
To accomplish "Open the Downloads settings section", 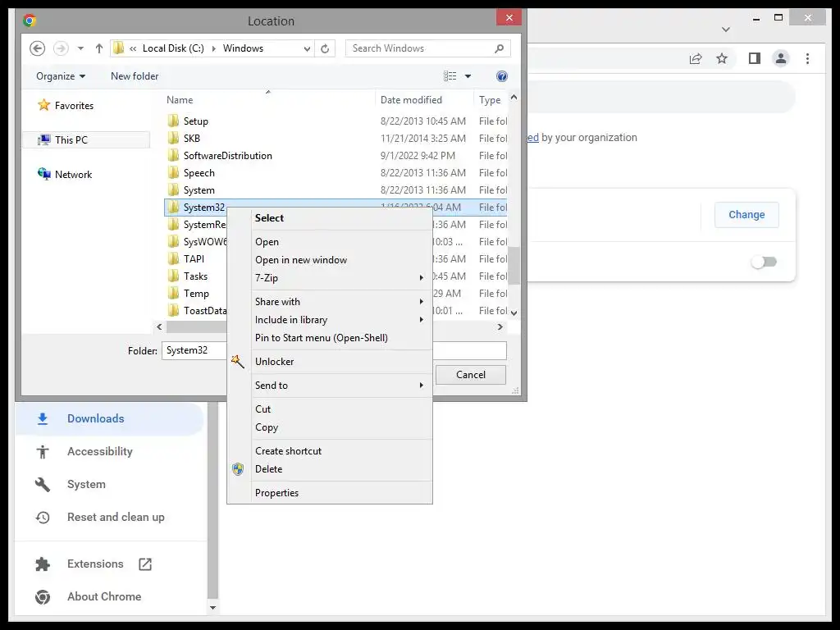I will [x=109, y=419].
